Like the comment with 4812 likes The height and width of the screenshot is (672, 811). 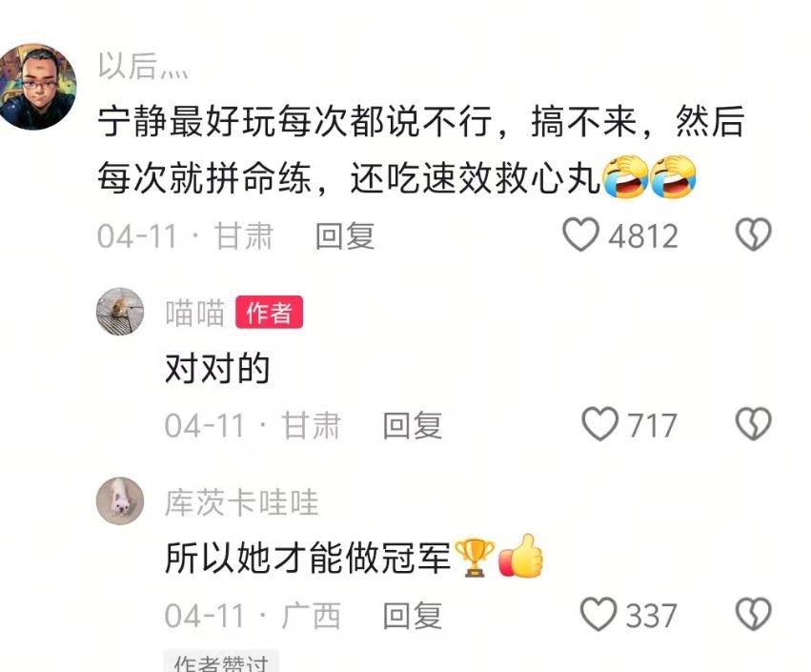tap(580, 234)
